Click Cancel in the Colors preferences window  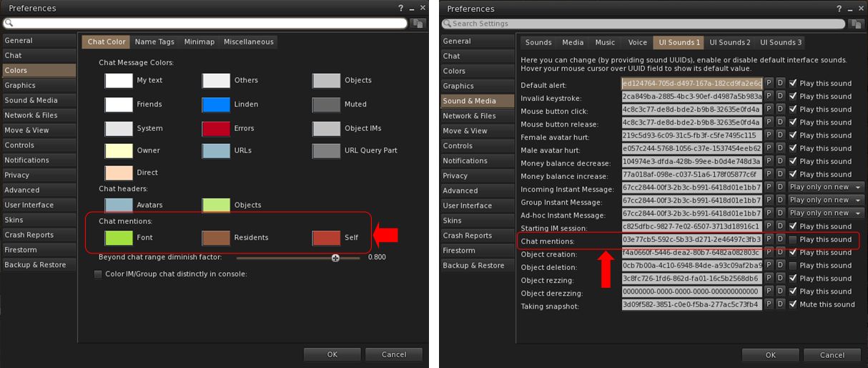[x=393, y=354]
